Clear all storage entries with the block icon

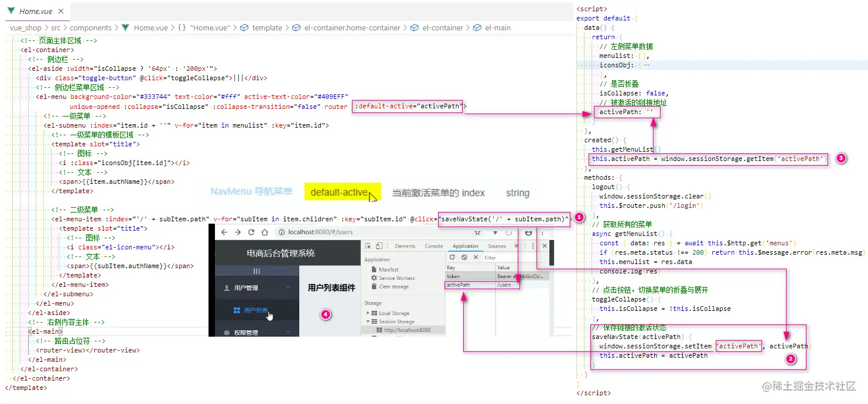pyautogui.click(x=464, y=258)
